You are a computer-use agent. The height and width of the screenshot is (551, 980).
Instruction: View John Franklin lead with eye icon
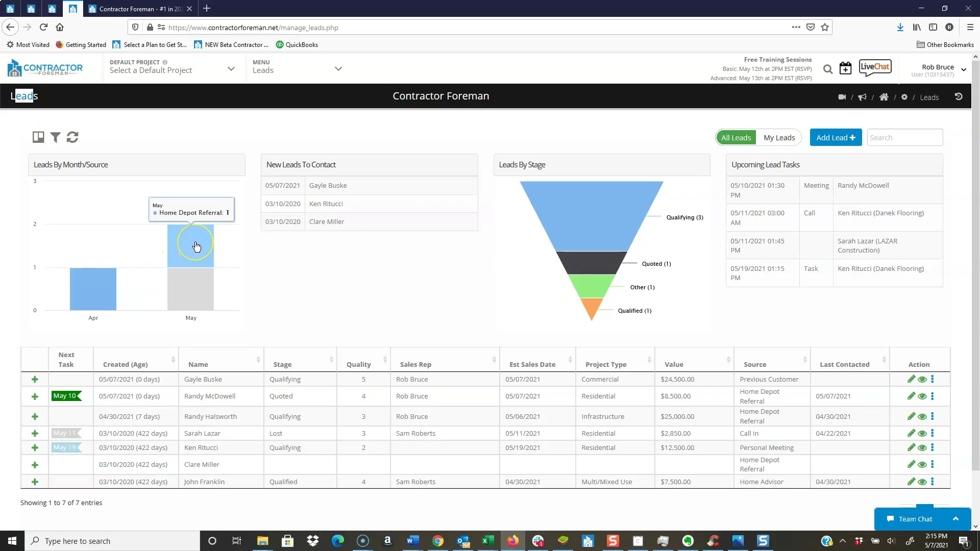[922, 482]
